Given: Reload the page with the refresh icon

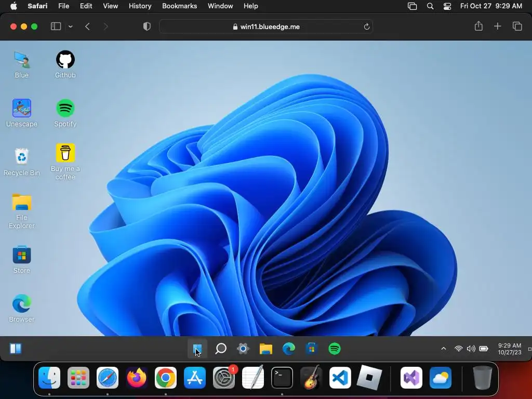Looking at the screenshot, I should [366, 27].
